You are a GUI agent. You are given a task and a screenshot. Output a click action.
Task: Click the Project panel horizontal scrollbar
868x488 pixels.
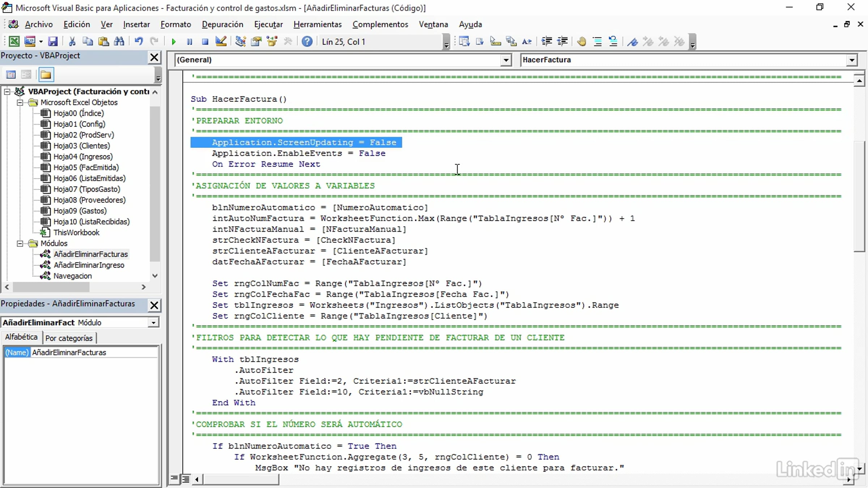tap(51, 287)
